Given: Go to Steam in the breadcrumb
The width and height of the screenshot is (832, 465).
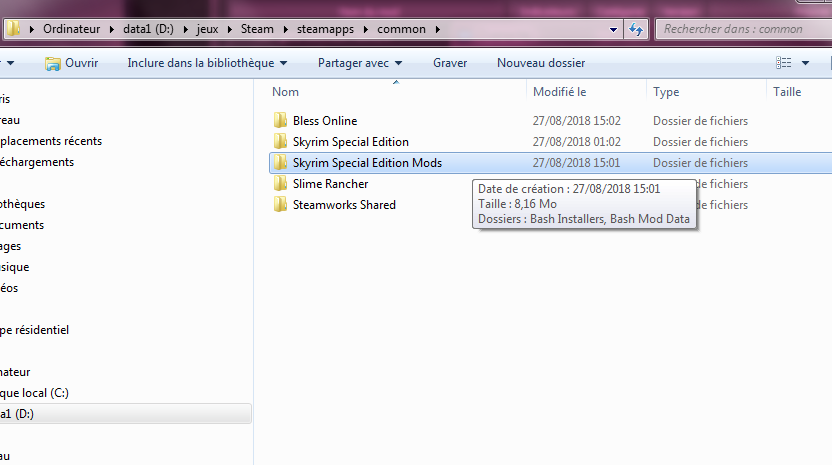Looking at the screenshot, I should pyautogui.click(x=257, y=29).
